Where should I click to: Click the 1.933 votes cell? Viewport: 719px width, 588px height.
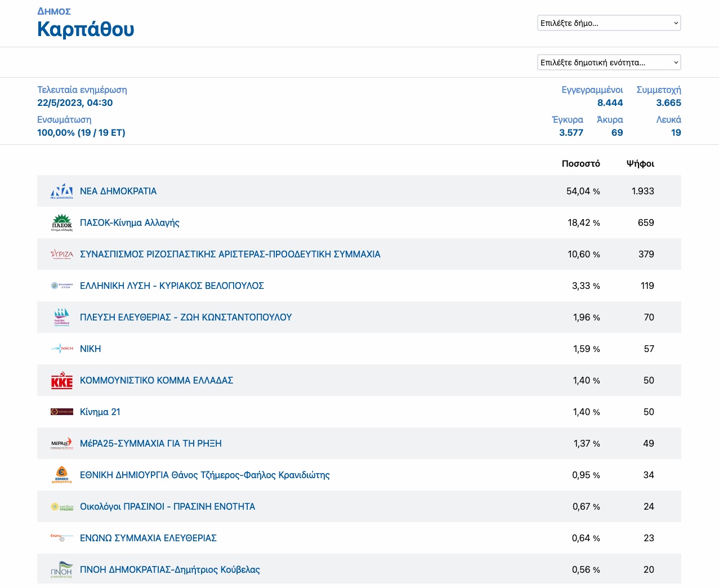pyautogui.click(x=643, y=191)
